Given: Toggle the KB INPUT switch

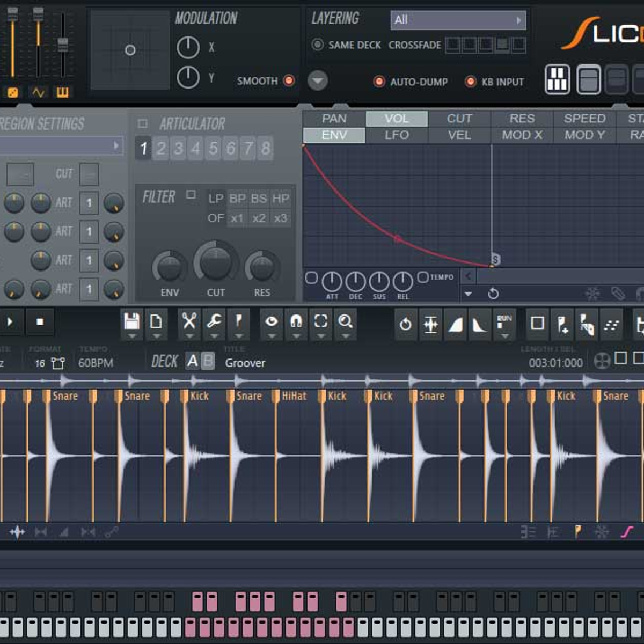Looking at the screenshot, I should (471, 82).
